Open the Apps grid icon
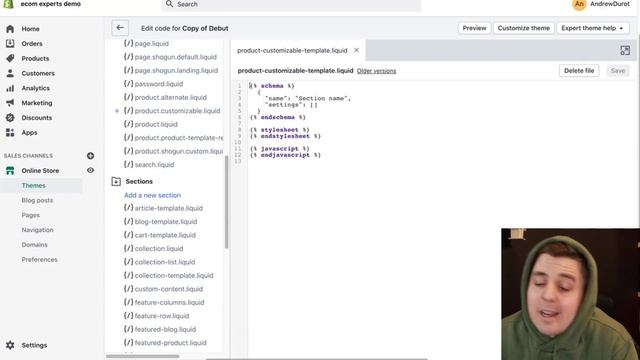 (x=10, y=132)
